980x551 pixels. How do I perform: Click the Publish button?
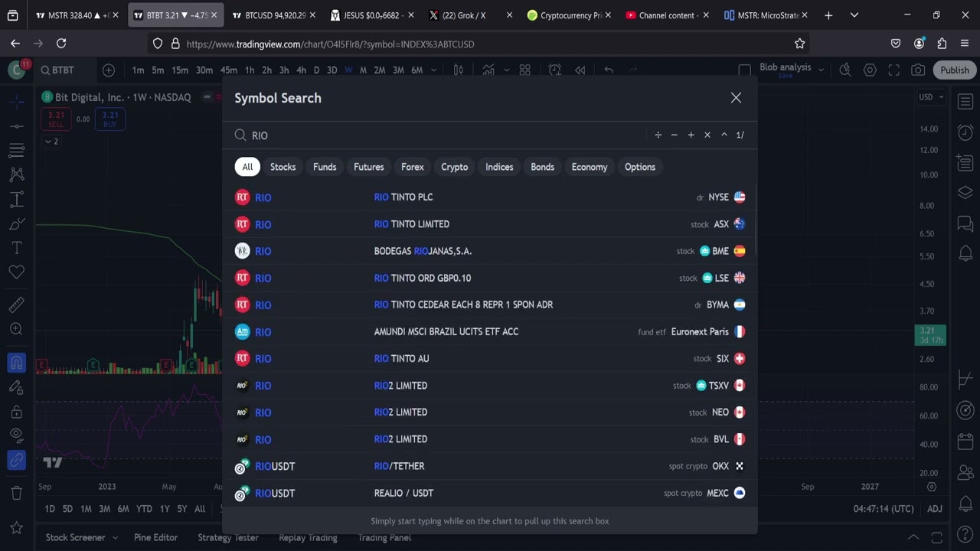955,70
